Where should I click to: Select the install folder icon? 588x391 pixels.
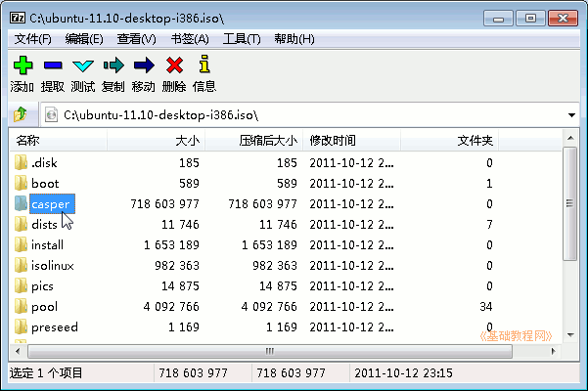coord(21,245)
